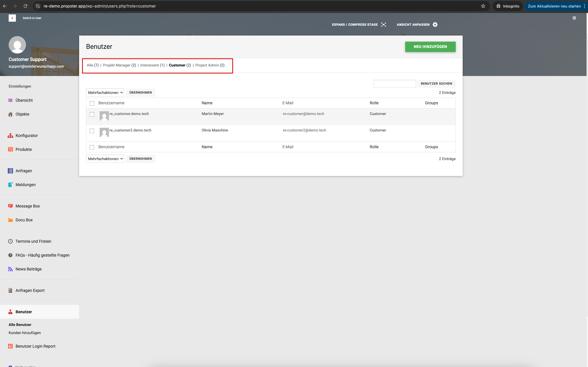Click the avatar of re_customer.demo.tech
Screen dimensions: 588x367
pyautogui.click(x=104, y=116)
